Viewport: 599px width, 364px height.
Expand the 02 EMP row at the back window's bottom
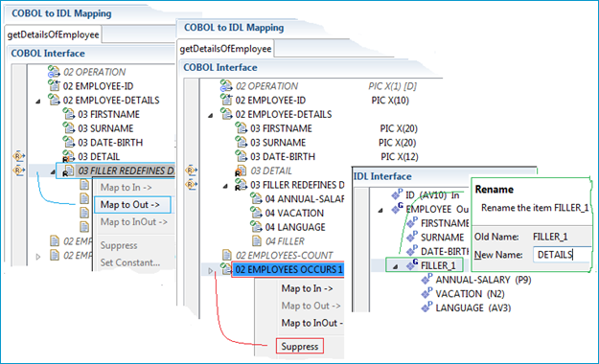37,257
